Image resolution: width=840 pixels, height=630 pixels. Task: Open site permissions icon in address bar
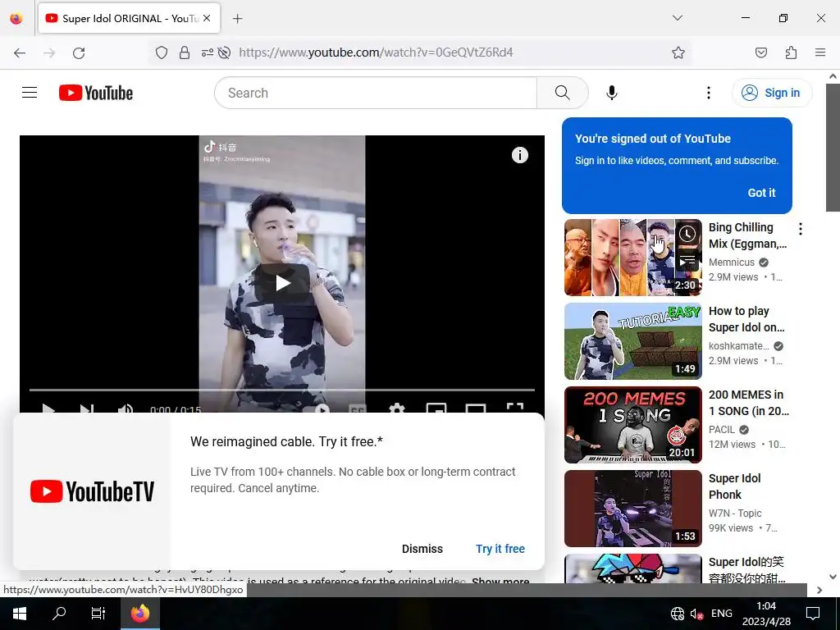(208, 52)
